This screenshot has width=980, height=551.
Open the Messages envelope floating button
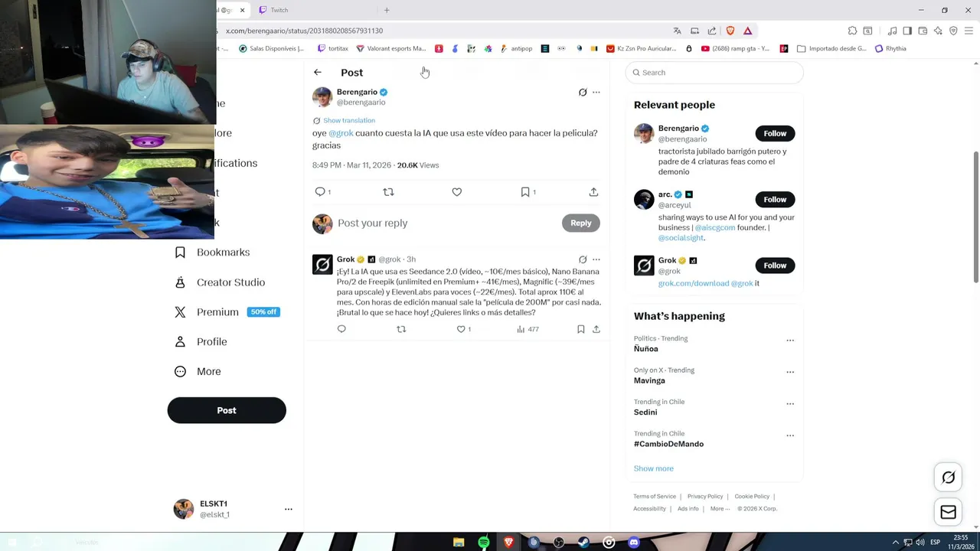click(x=948, y=512)
